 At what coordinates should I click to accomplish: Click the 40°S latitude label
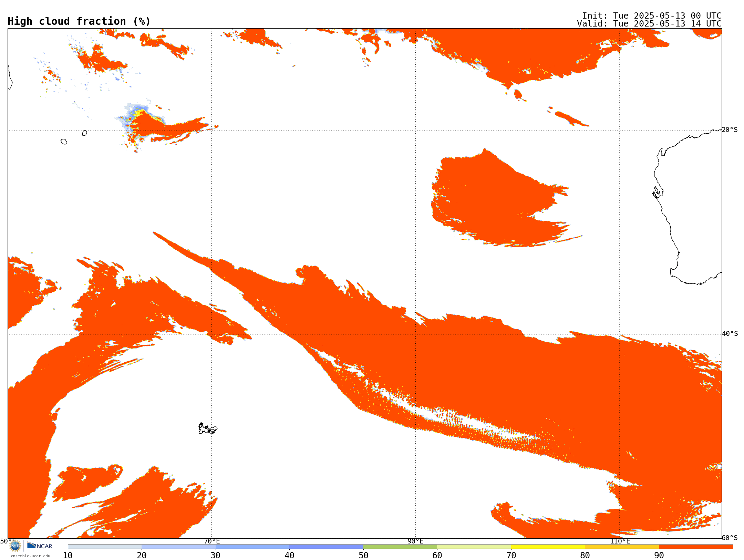click(730, 334)
